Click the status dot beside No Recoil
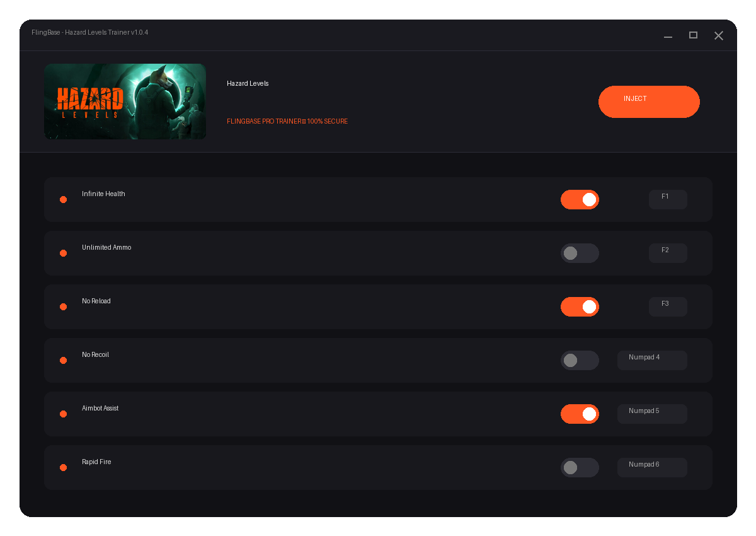This screenshot has width=756, height=536. (63, 360)
